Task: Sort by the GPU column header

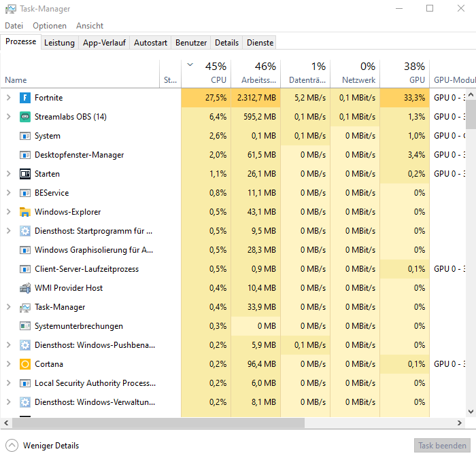Action: point(405,73)
